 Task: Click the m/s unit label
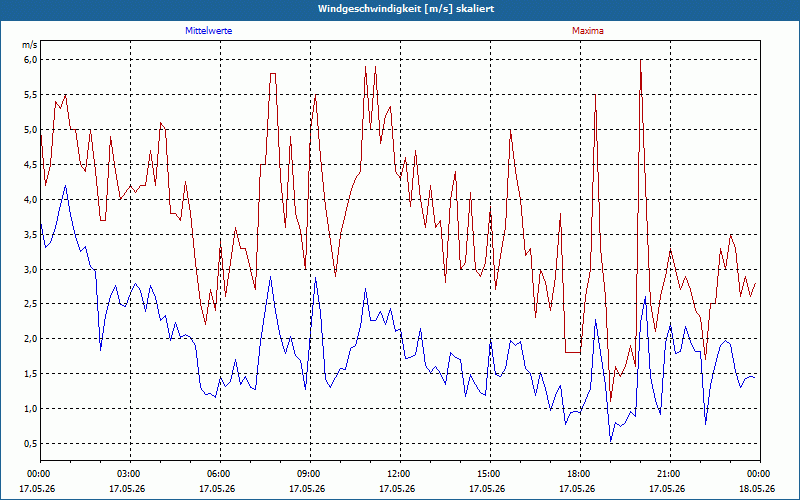(x=30, y=45)
